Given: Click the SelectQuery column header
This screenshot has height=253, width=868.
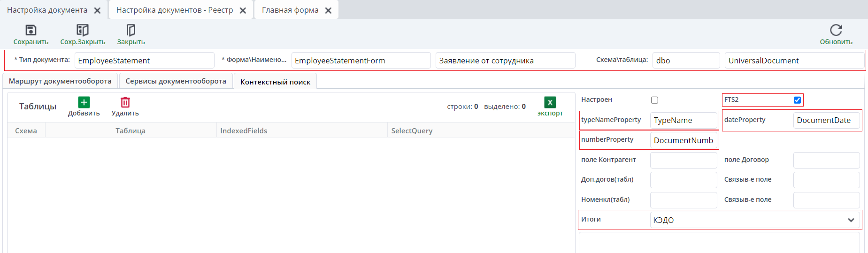Looking at the screenshot, I should [481, 131].
